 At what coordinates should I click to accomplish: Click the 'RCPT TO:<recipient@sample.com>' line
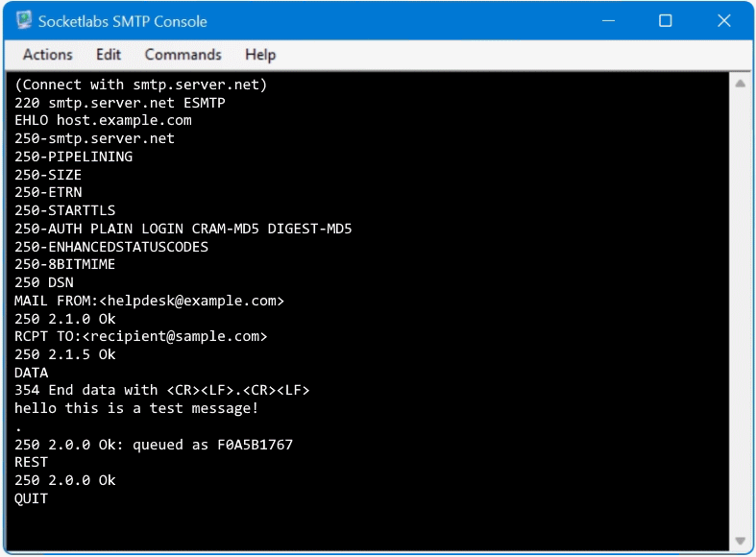141,336
